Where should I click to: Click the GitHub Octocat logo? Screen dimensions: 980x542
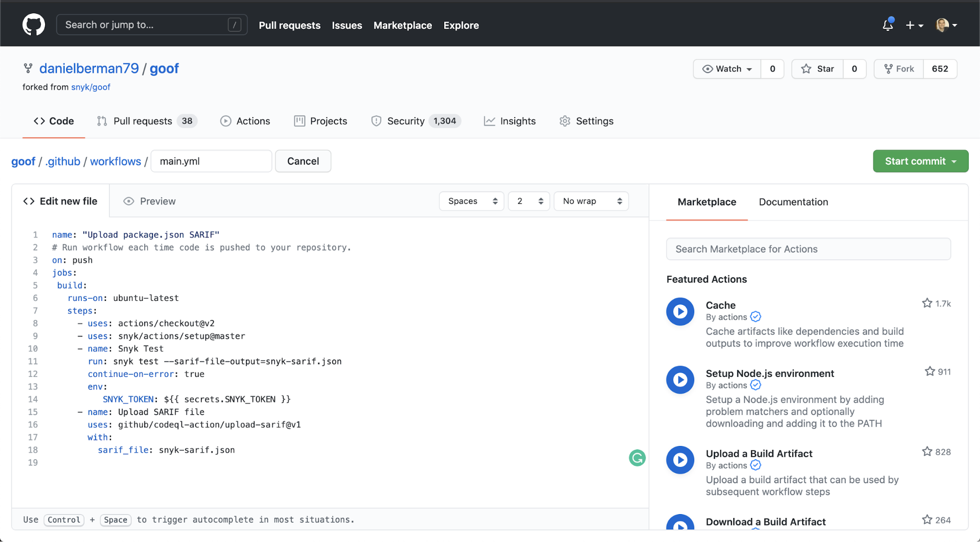click(x=33, y=25)
